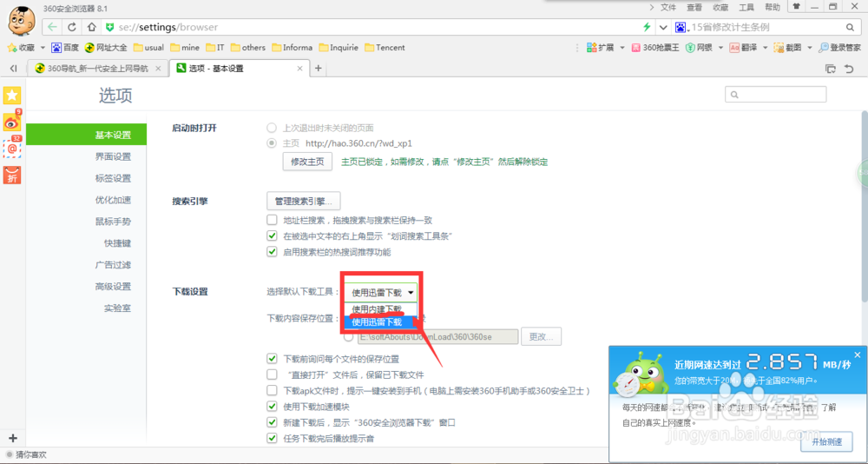Click the skin t-shirt icon
This screenshot has height=464, width=868.
796,7
